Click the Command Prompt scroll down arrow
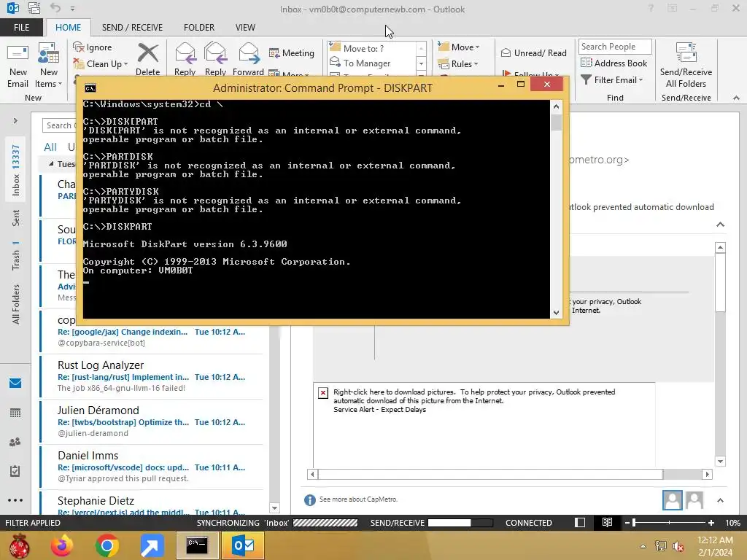Viewport: 747px width, 560px height. [556, 313]
